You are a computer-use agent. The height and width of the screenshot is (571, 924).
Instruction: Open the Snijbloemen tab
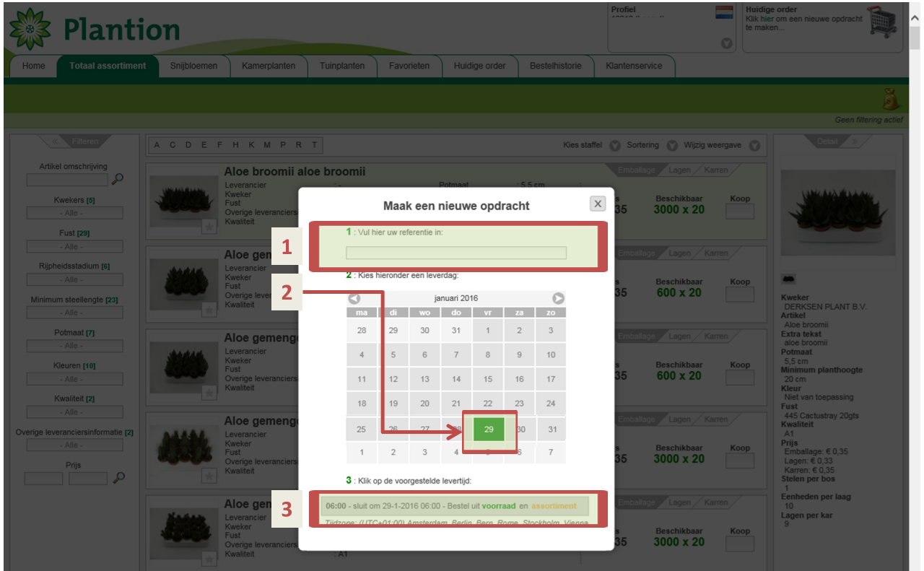(x=193, y=66)
